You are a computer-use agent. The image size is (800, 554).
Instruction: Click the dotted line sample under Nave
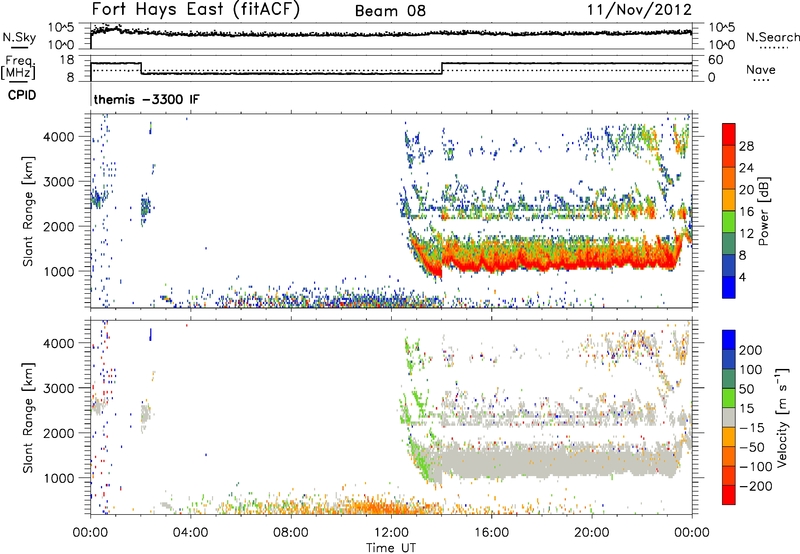tap(761, 81)
